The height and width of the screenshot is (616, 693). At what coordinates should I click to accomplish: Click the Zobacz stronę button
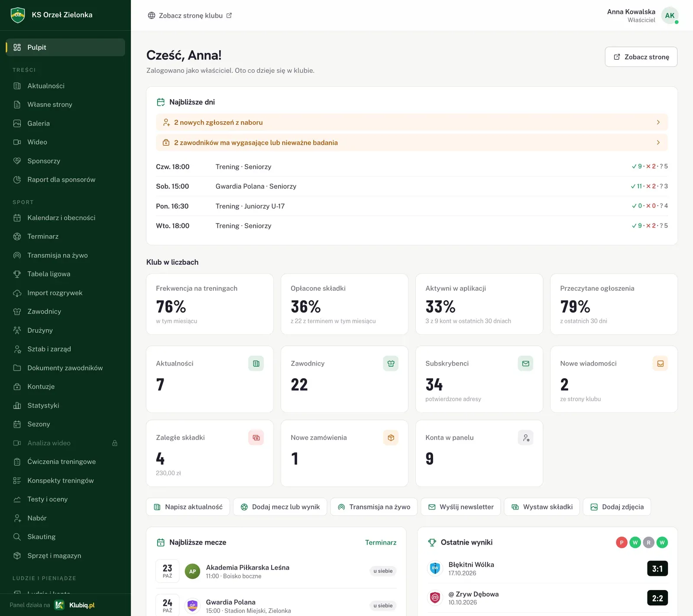click(x=641, y=57)
